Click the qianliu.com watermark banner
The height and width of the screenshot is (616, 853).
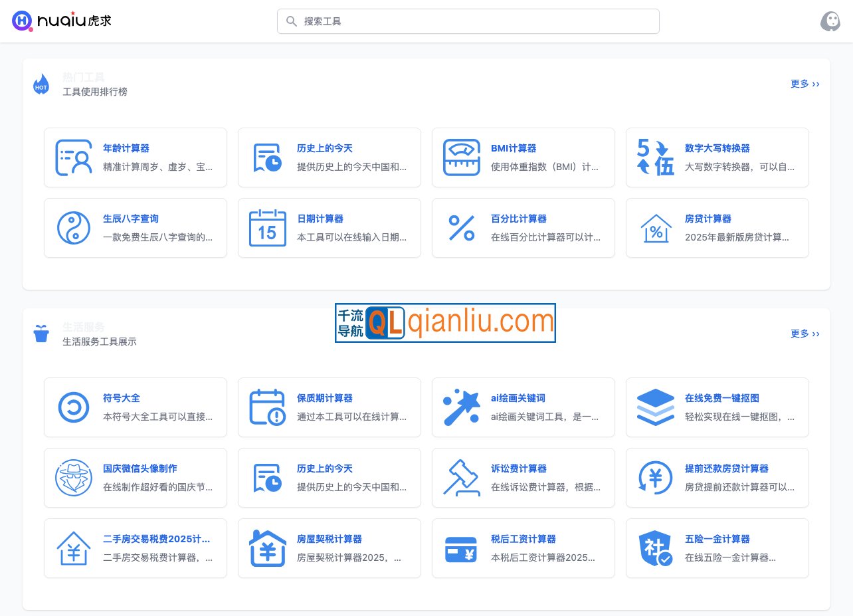[445, 322]
